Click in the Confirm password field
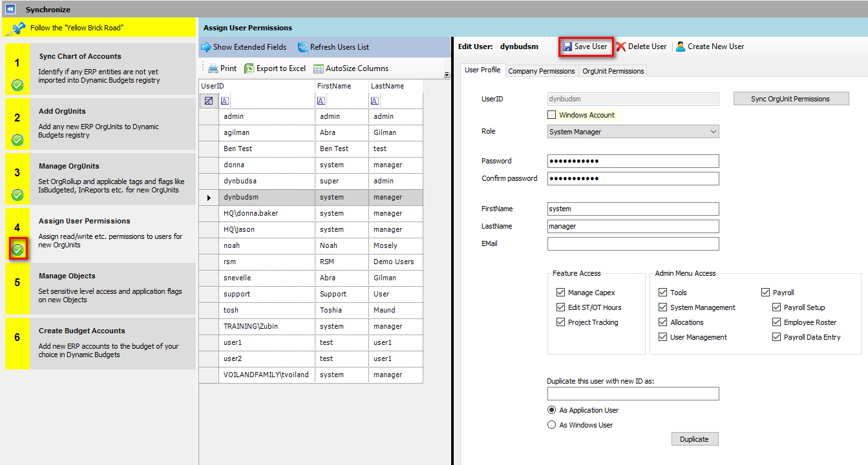The image size is (868, 465). pos(633,178)
